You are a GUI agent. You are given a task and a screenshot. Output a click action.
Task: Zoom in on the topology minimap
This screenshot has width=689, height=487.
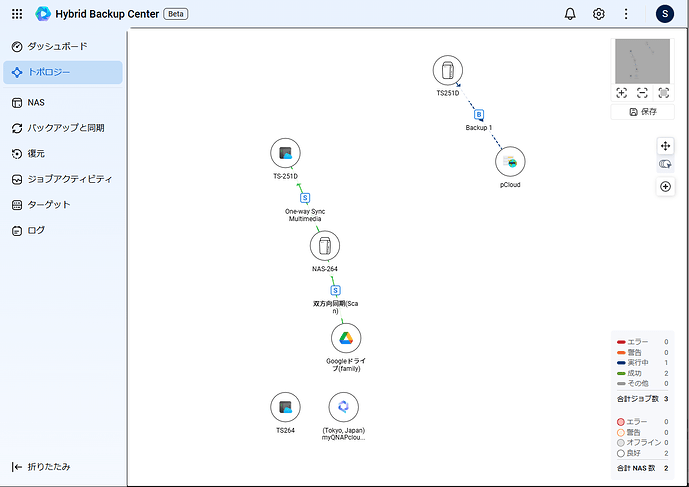(621, 92)
